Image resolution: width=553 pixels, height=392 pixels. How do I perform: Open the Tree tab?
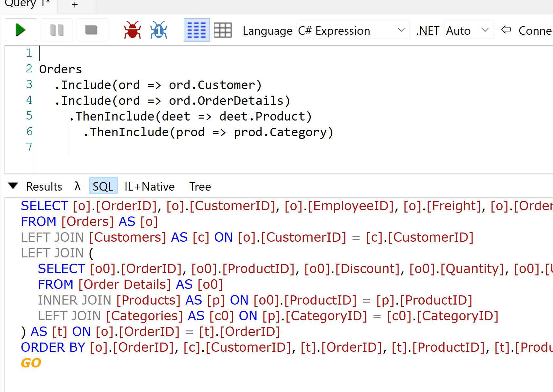point(200,186)
